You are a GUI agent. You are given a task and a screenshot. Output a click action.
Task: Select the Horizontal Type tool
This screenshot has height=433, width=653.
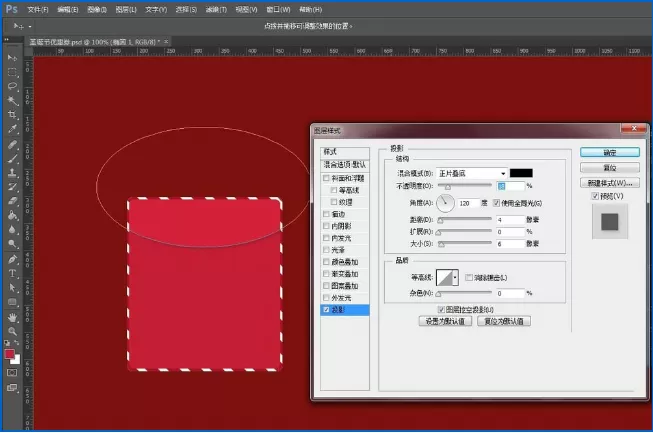[12, 274]
